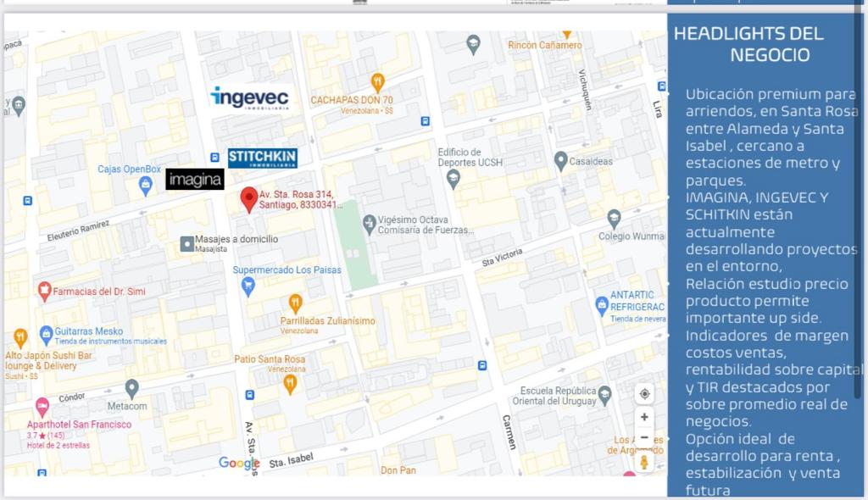
Task: Click the Street View pegman icon
Action: point(644,462)
